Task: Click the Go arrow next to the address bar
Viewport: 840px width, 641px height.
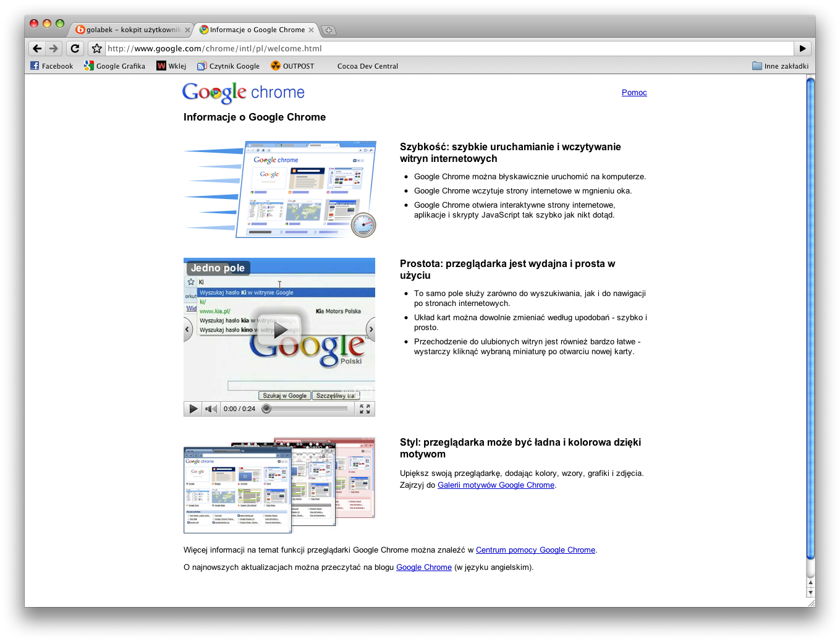Action: (802, 48)
